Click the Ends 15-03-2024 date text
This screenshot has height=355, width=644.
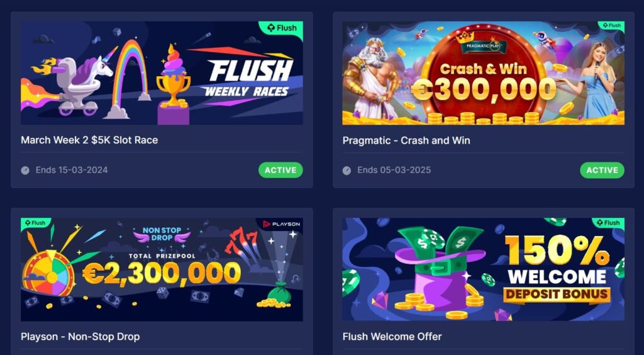pyautogui.click(x=72, y=170)
